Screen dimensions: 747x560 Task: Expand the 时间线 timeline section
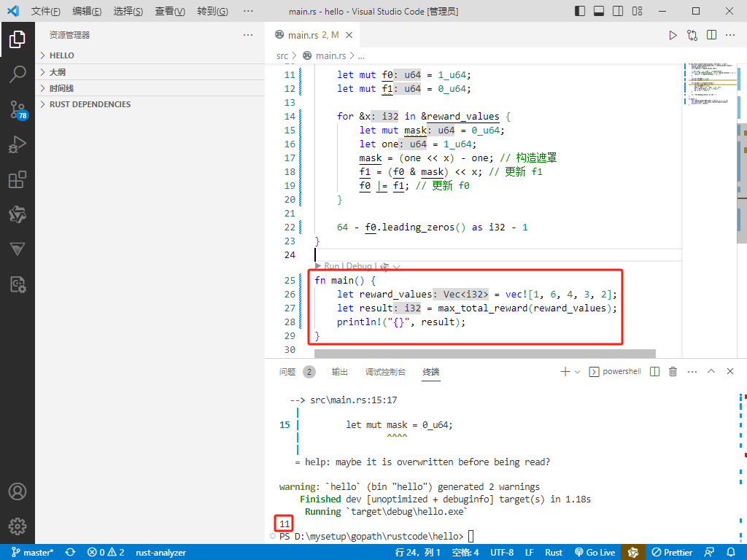click(x=150, y=88)
